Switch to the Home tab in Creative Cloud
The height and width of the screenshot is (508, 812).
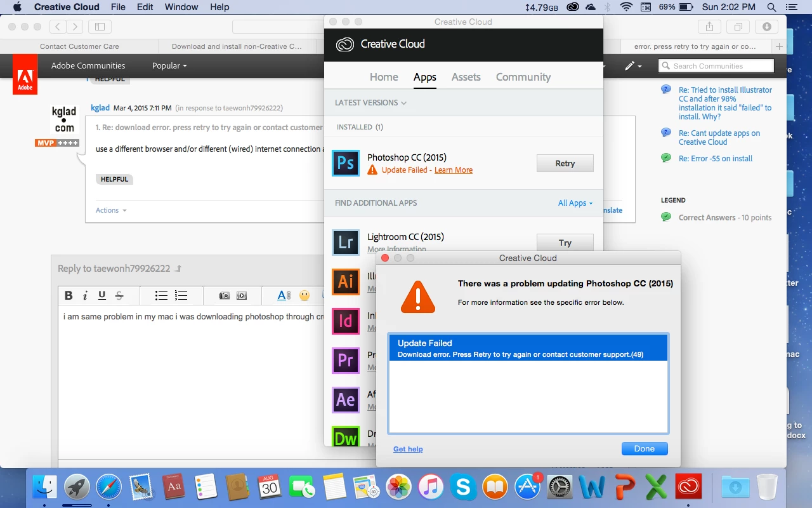384,77
